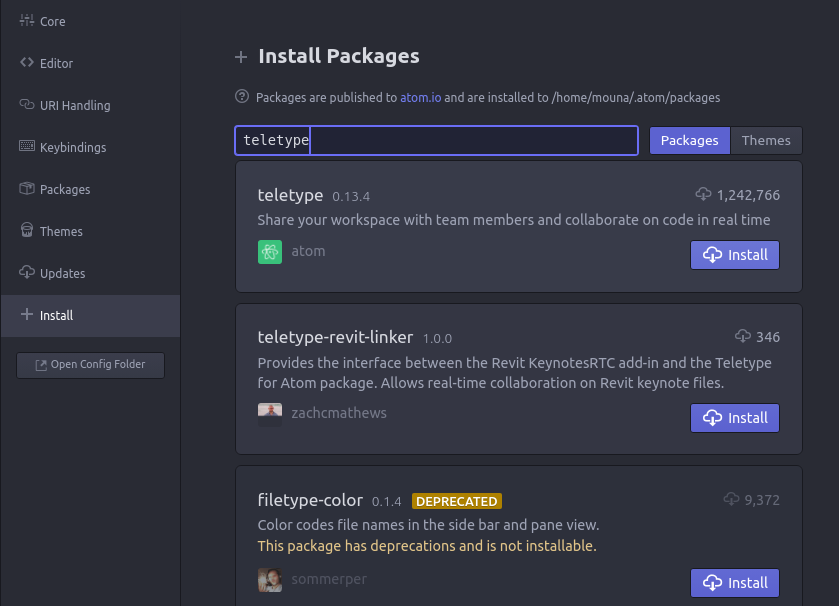Screen dimensions: 839x606
Task: Install the teletype package
Action: 734,255
